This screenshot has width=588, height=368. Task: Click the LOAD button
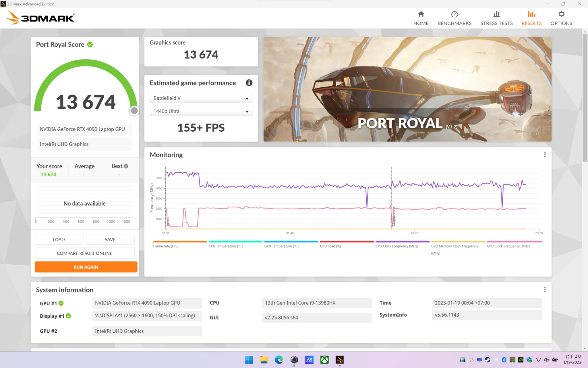click(59, 239)
